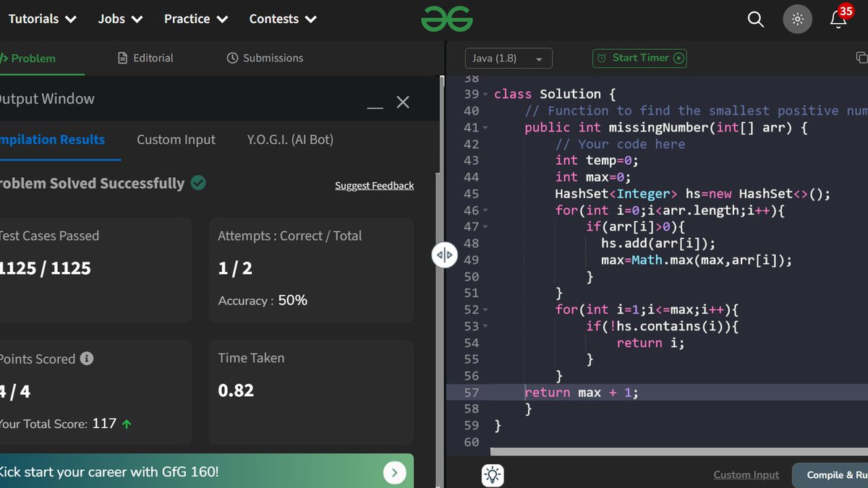Click the 'int temp=0;' code line
868x488 pixels.
(597, 160)
